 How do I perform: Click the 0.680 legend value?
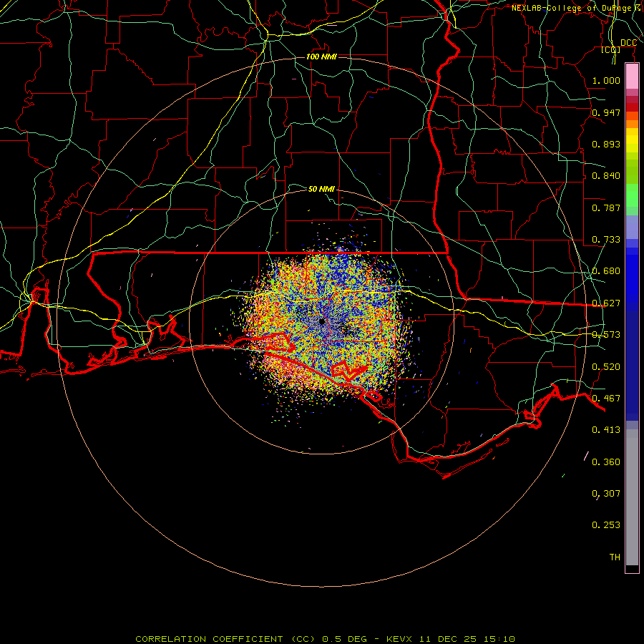point(606,271)
